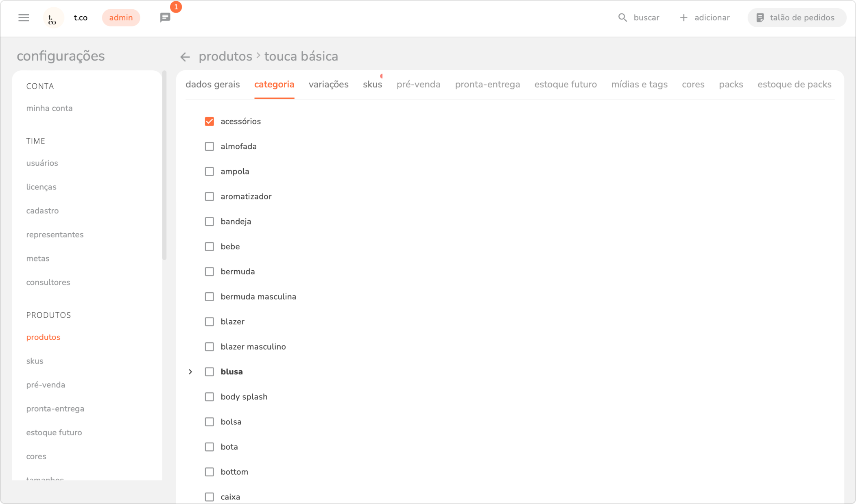Open the chat messages notification icon
Screen dimensions: 856x504
coord(165,17)
